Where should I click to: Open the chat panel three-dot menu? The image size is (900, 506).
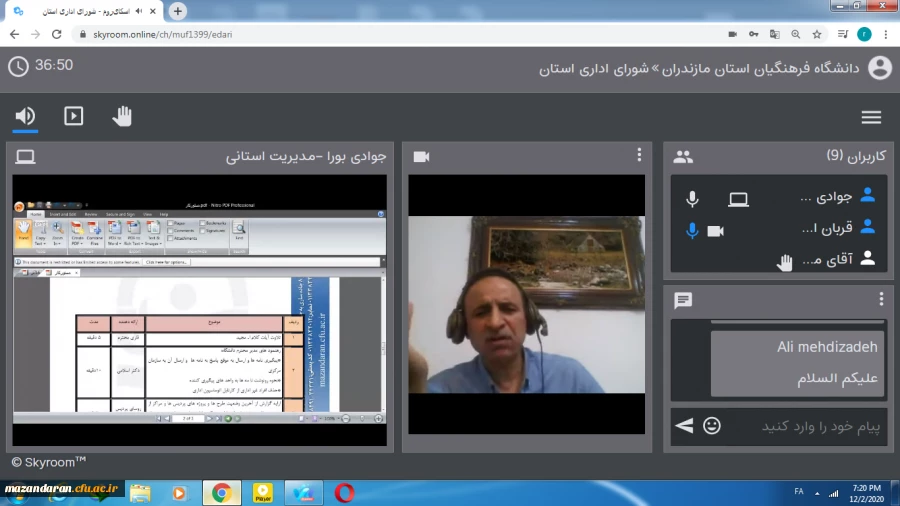pyautogui.click(x=881, y=299)
